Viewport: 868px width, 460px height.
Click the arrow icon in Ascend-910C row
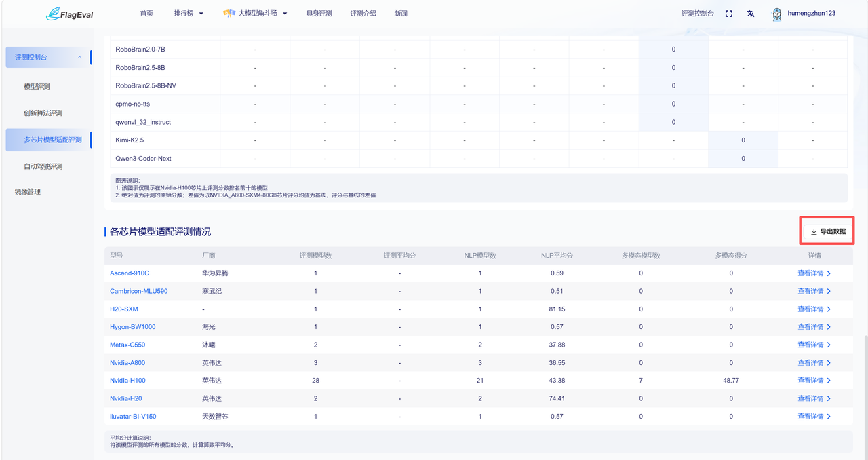[829, 273]
